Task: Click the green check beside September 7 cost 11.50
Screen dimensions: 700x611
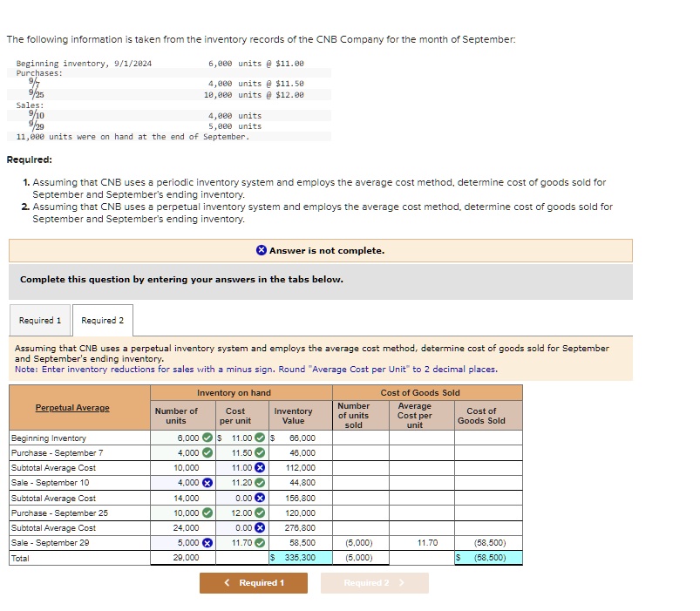Action: coord(260,452)
